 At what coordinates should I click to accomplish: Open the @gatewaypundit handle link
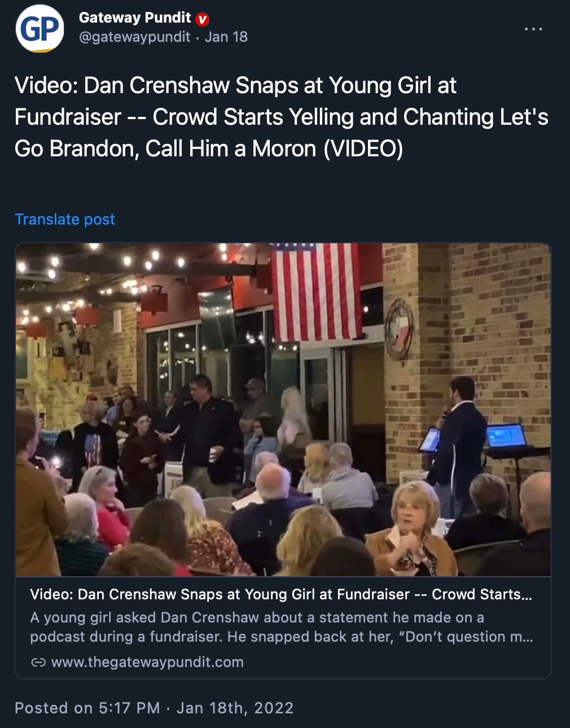[x=134, y=37]
